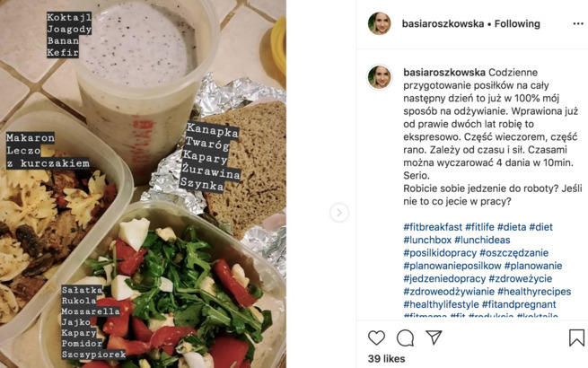588x368 pixels.
Task: Share post via paper plane icon
Action: pyautogui.click(x=434, y=337)
